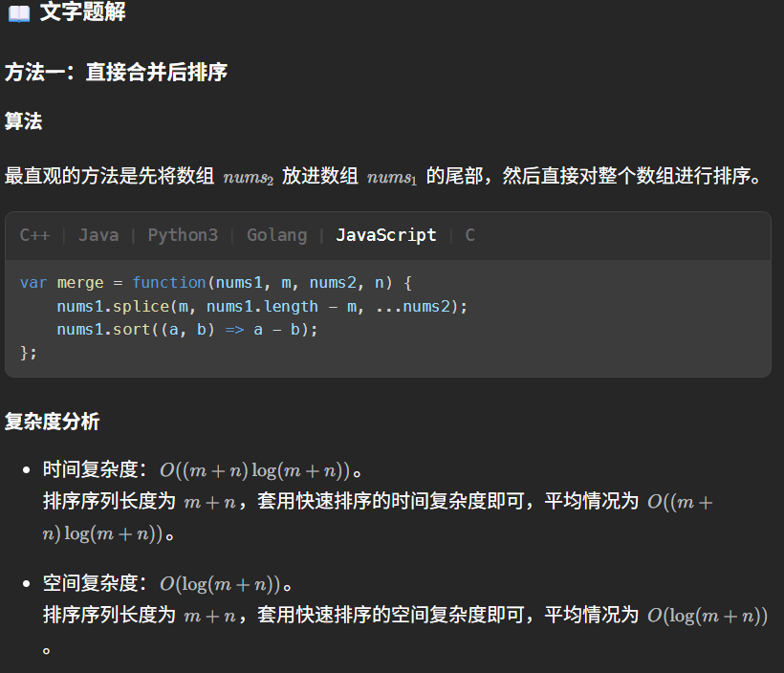Click the O(log(m+n)) formula after 空间复杂度
The image size is (784, 673).
click(221, 584)
